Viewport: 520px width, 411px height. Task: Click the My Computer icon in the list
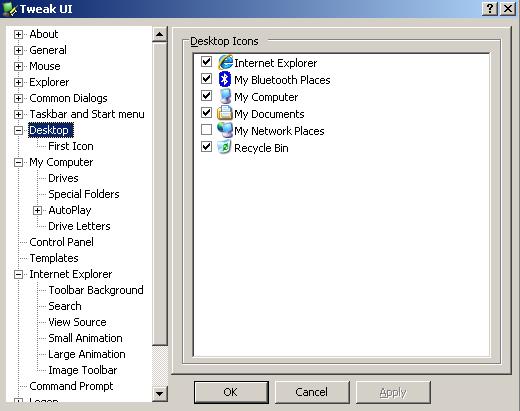click(x=225, y=96)
